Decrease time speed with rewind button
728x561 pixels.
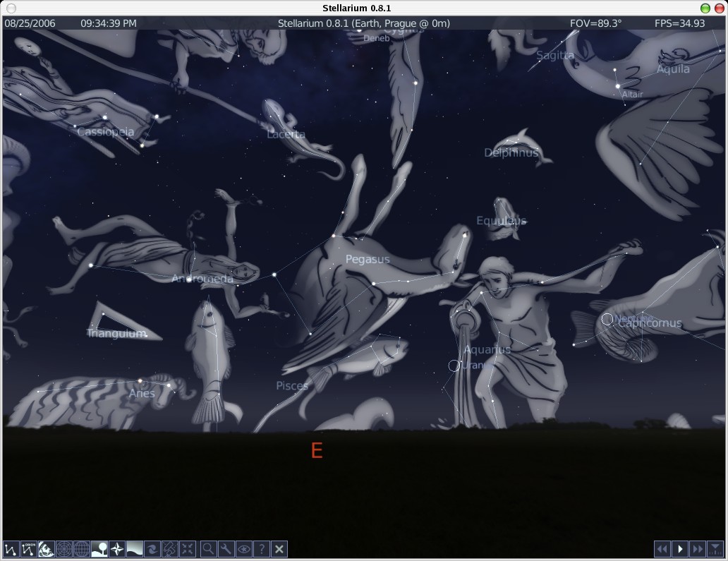(x=662, y=549)
